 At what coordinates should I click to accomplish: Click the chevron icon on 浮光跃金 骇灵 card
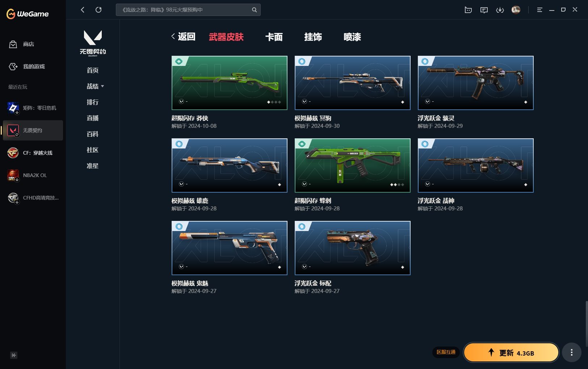[x=428, y=101]
